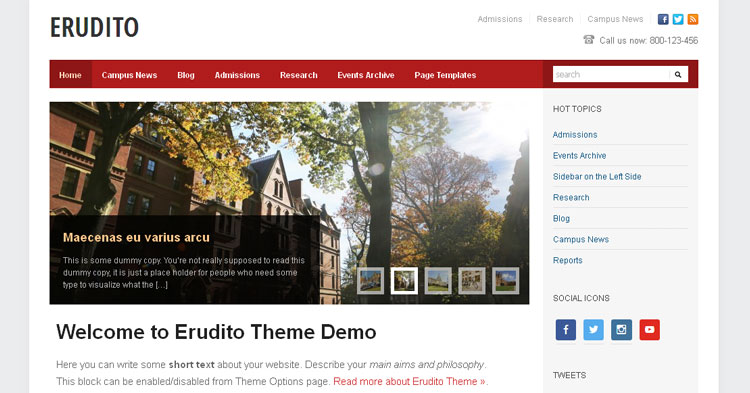Click the search magnifier icon
750x393 pixels.
[x=678, y=75]
